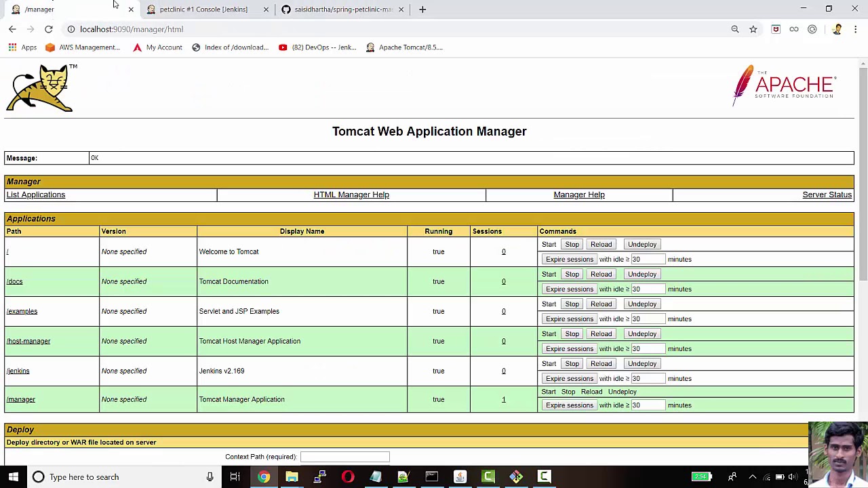The image size is (868, 488).
Task: Stop the /jenkins application
Action: point(572,364)
